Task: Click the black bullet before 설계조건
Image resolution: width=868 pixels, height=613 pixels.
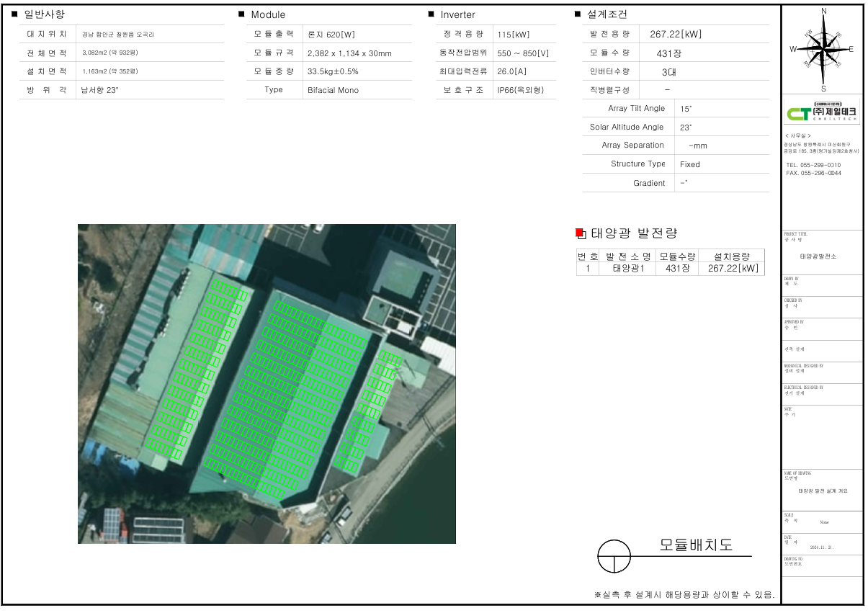Action: [x=578, y=14]
